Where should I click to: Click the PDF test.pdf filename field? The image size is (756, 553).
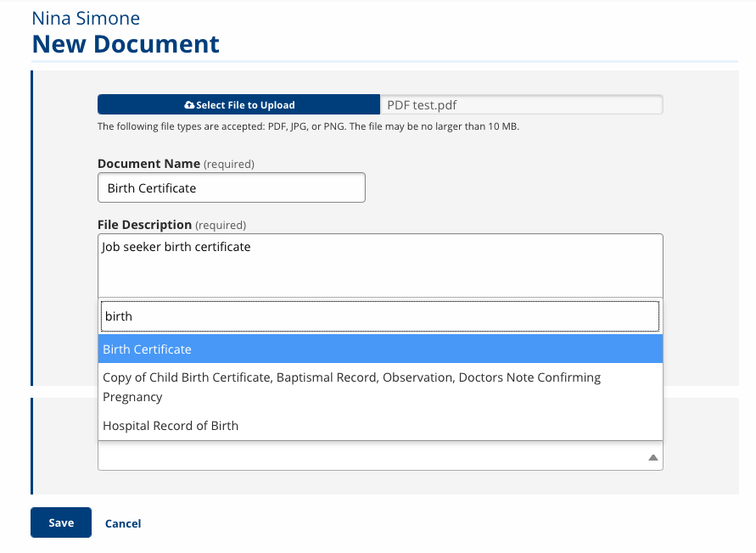522,104
